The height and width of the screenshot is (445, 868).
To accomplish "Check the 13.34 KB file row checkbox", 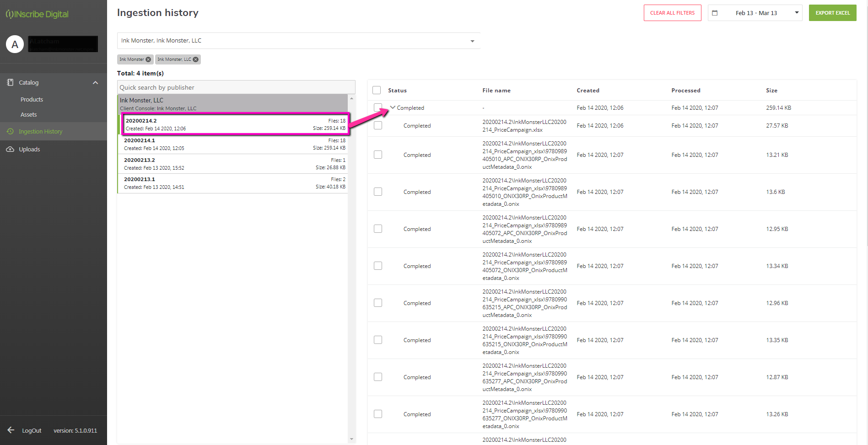I will (378, 266).
